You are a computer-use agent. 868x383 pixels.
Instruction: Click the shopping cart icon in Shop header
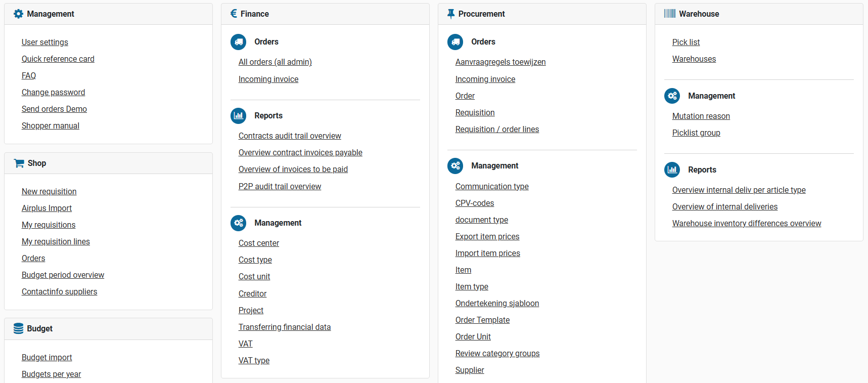19,163
